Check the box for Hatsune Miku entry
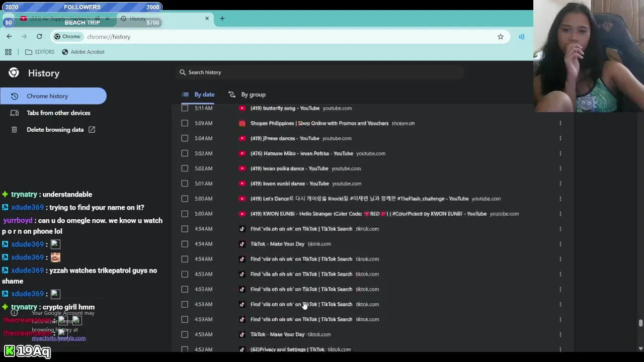644x362 pixels. [x=185, y=153]
